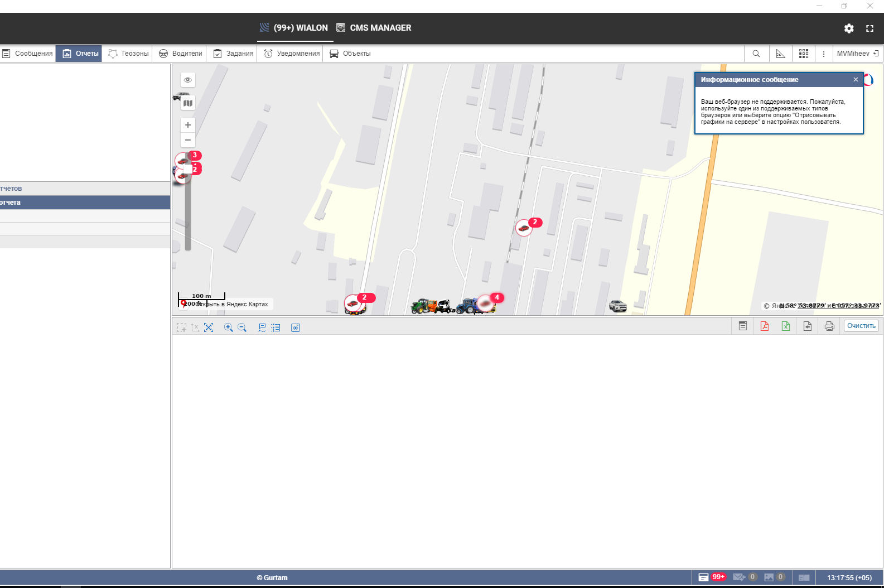Open the distance measuring tool icon
The width and height of the screenshot is (884, 588).
[x=780, y=54]
